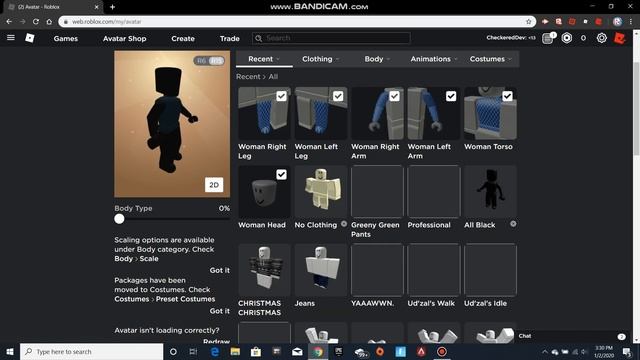Reload the page in browser
The height and width of the screenshot is (360, 640).
coord(36,22)
